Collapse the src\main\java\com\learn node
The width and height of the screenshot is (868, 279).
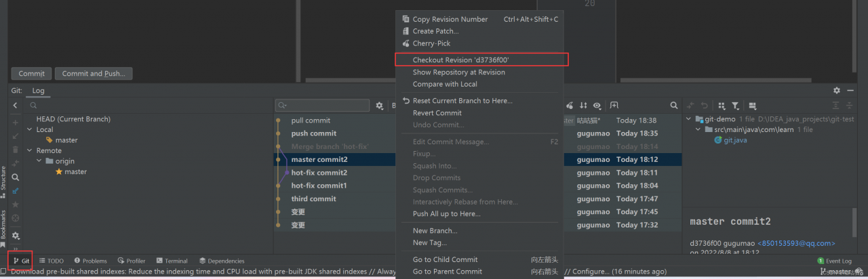coord(699,129)
